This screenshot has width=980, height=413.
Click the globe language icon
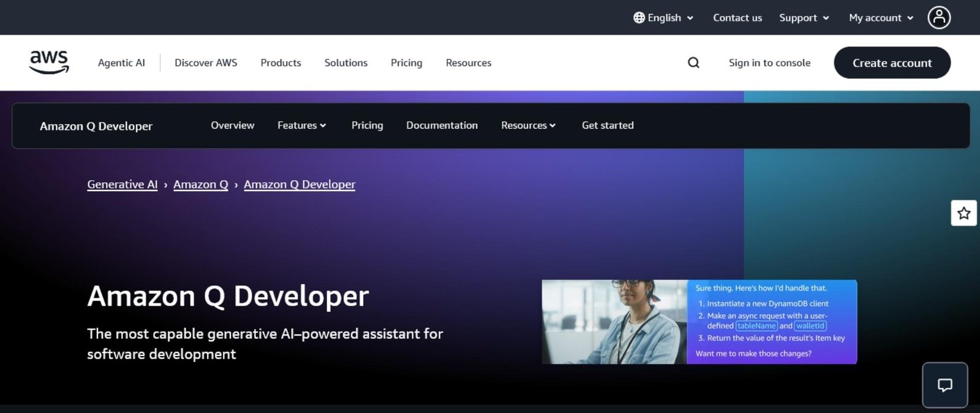point(639,18)
